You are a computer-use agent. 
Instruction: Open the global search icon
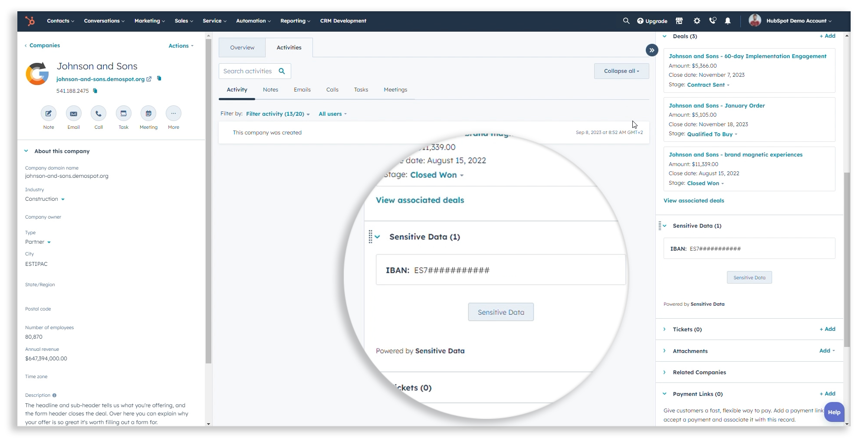click(x=626, y=21)
